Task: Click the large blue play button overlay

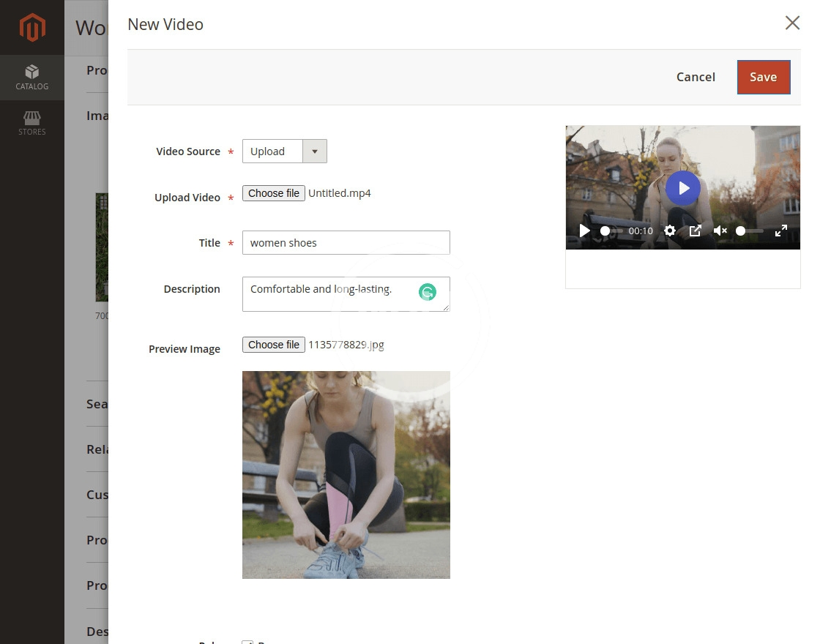Action: tap(682, 188)
